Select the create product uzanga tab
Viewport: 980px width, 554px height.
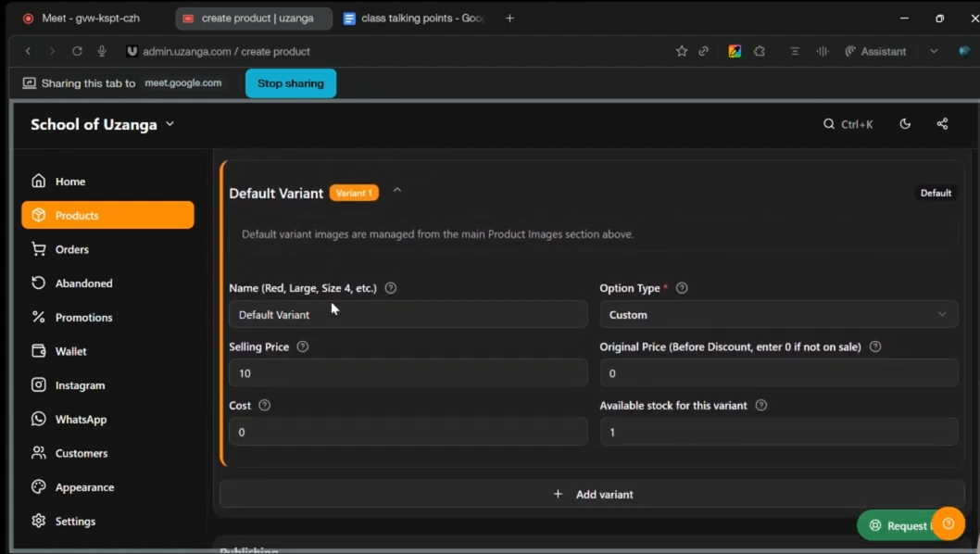[253, 19]
